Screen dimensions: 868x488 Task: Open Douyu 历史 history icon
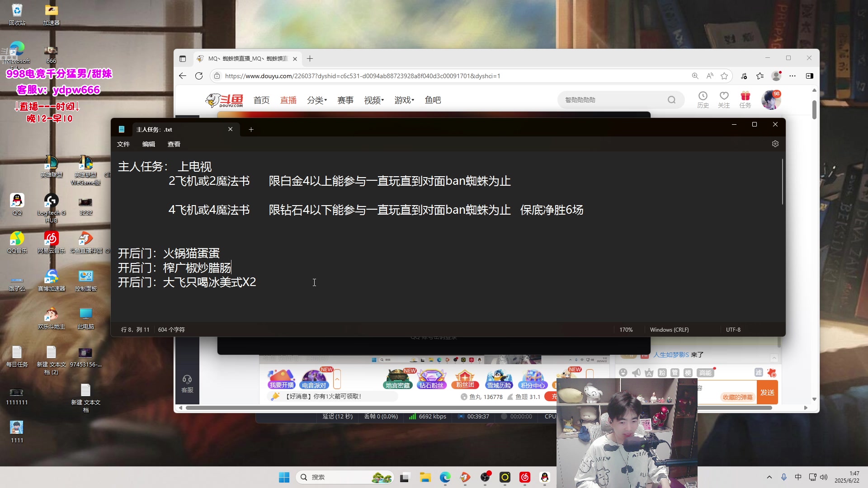coord(703,100)
